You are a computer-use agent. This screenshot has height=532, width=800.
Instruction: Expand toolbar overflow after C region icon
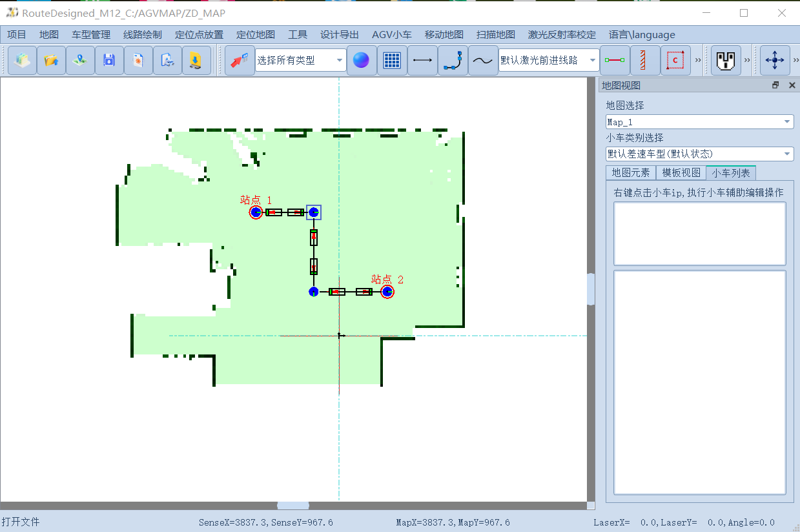pyautogui.click(x=698, y=61)
